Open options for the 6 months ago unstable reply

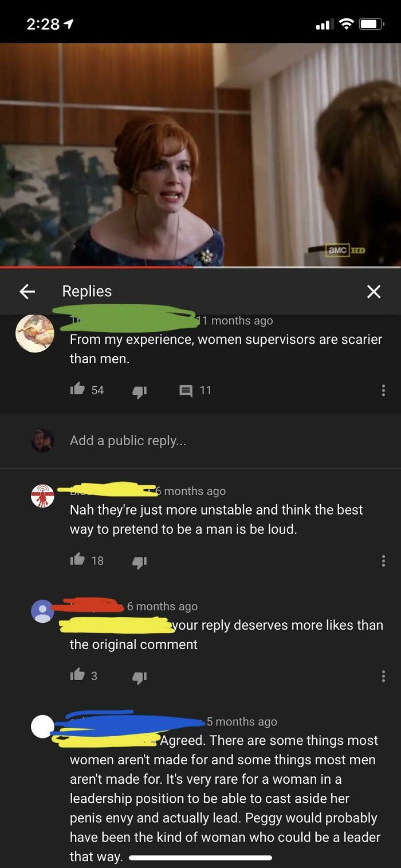(383, 560)
